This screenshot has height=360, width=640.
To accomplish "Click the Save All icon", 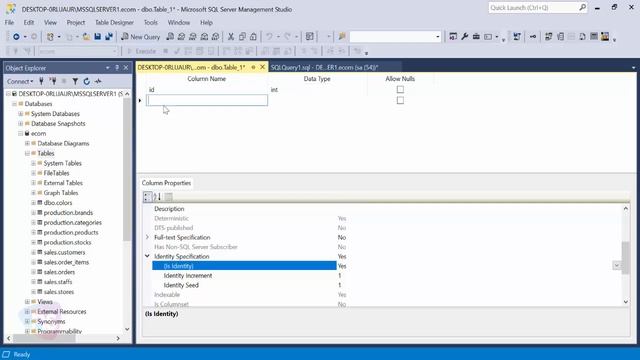I will point(109,37).
